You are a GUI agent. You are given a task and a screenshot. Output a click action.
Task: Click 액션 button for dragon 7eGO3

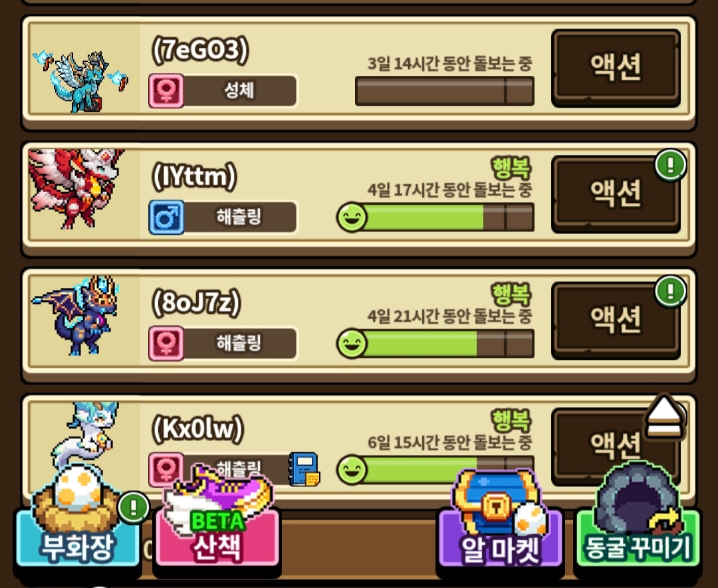click(x=616, y=67)
